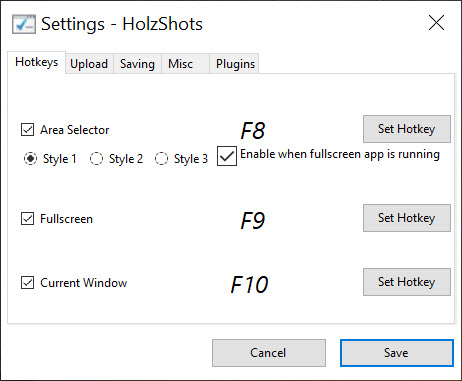The height and width of the screenshot is (381, 462).
Task: Click the Cancel button
Action: coord(269,353)
